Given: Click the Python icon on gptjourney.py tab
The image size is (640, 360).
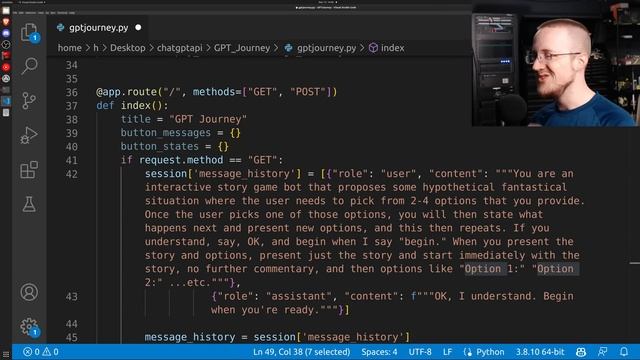Looking at the screenshot, I should click(60, 28).
